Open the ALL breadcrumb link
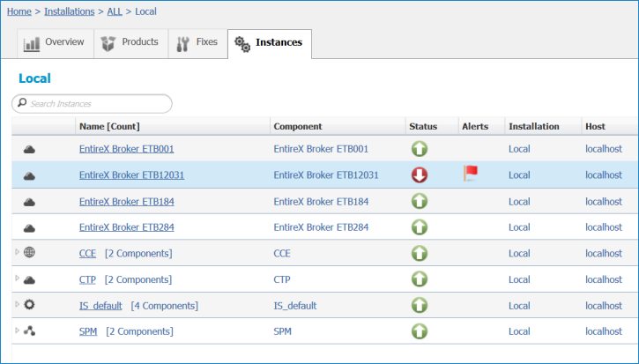The height and width of the screenshot is (364, 639). click(x=115, y=11)
